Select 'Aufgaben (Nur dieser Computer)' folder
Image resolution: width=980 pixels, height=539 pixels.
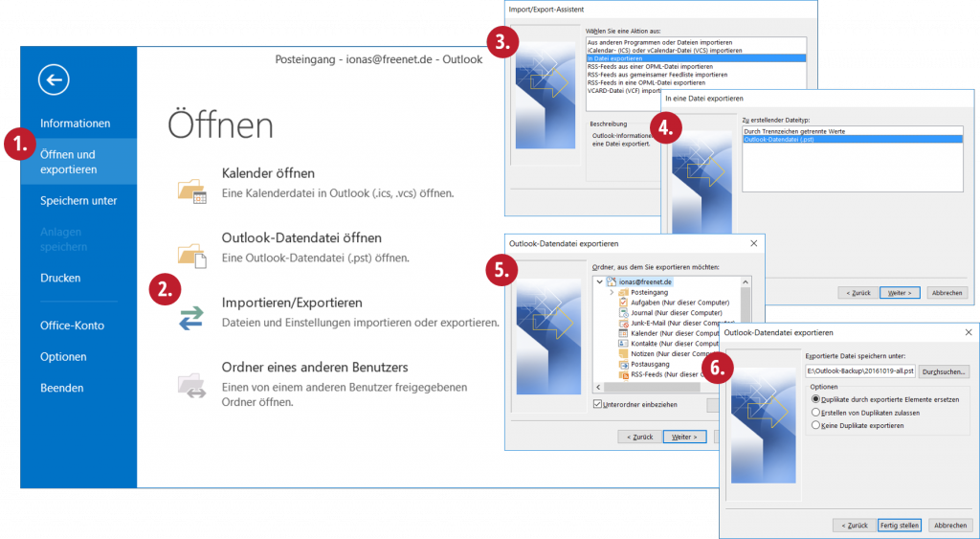coord(680,302)
